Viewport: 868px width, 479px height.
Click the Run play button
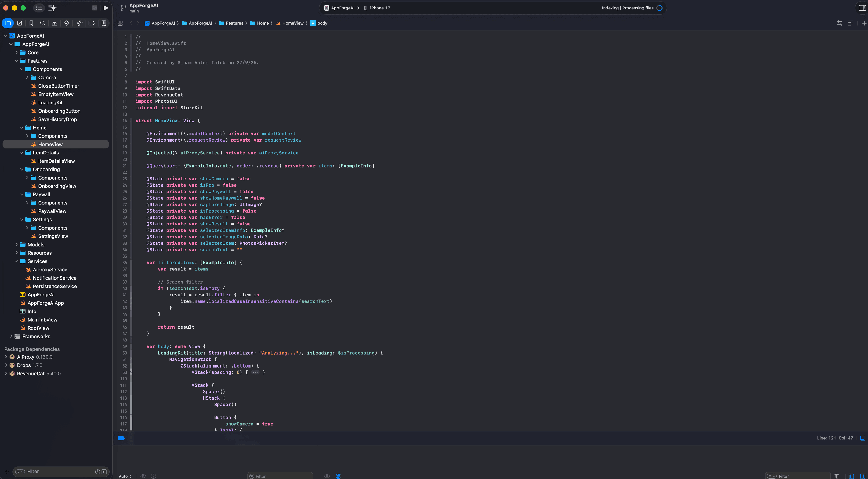tap(106, 8)
